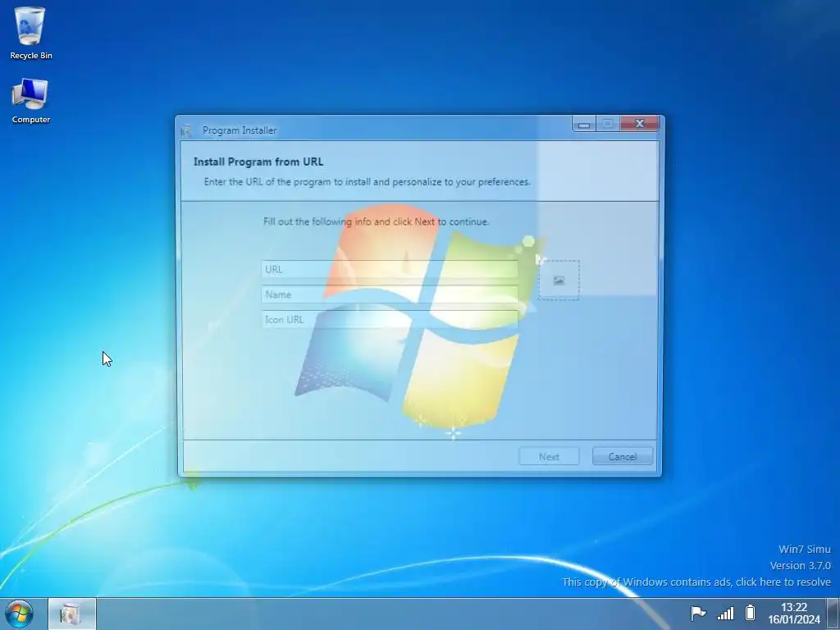Click the Action Center flag icon
Viewport: 840px width, 630px height.
coord(697,613)
